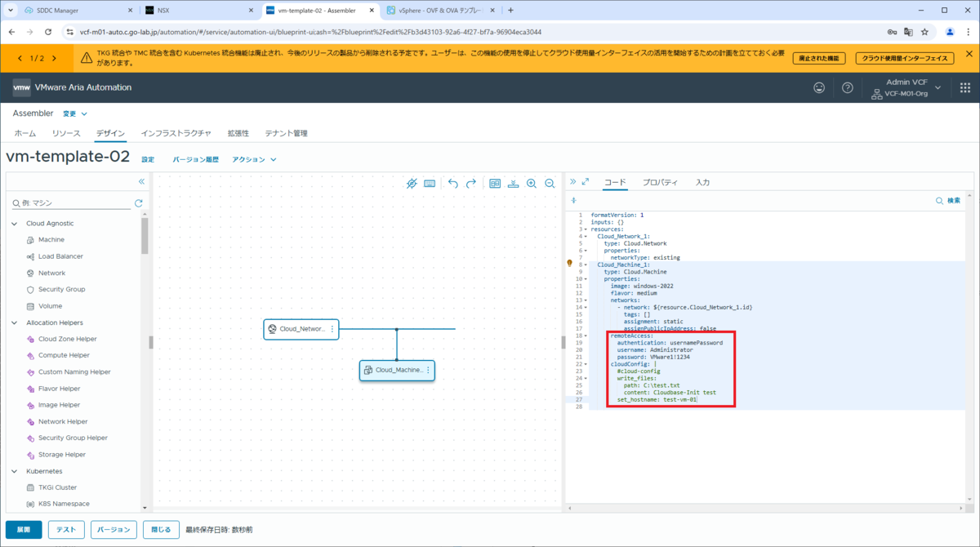
Task: Click the fit-to-screen download-style icon on canvas toolbar
Action: (x=514, y=184)
